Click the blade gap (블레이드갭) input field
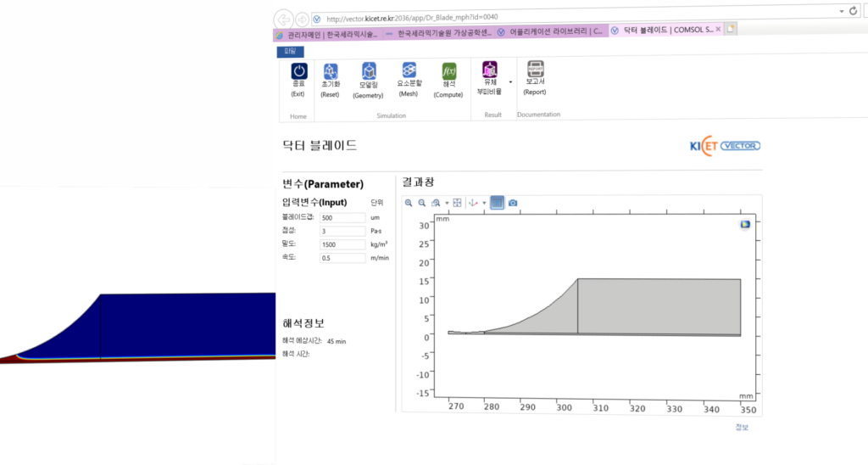The height and width of the screenshot is (465, 868). point(342,217)
